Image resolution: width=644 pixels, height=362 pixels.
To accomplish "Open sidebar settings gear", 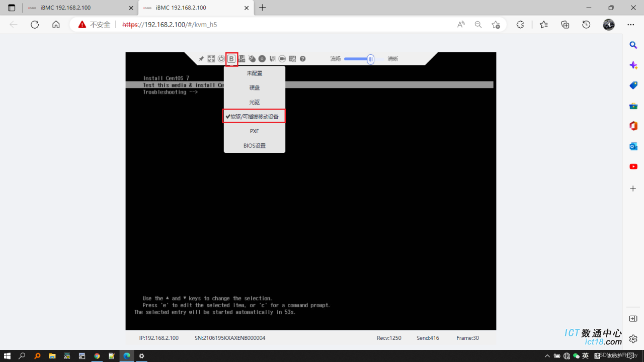I will pyautogui.click(x=633, y=339).
